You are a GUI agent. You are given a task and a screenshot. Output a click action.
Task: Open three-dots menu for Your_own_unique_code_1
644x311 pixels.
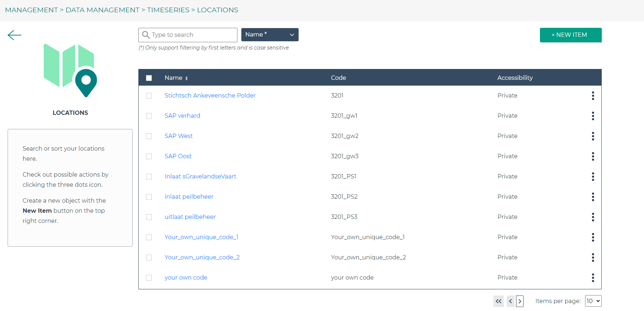click(x=593, y=237)
